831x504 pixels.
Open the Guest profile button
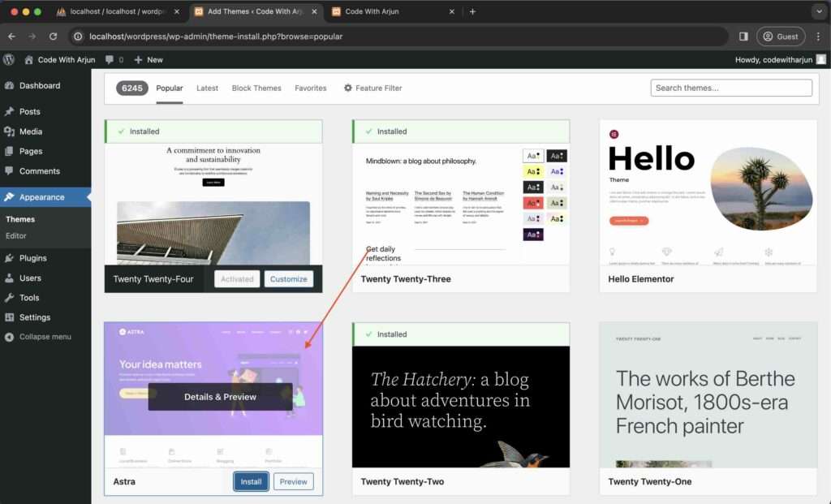[781, 37]
